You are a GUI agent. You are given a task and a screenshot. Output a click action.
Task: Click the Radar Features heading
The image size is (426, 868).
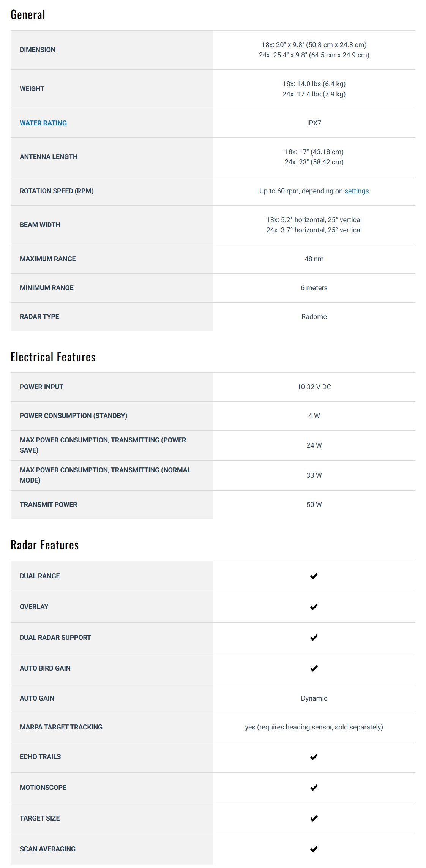tap(44, 545)
